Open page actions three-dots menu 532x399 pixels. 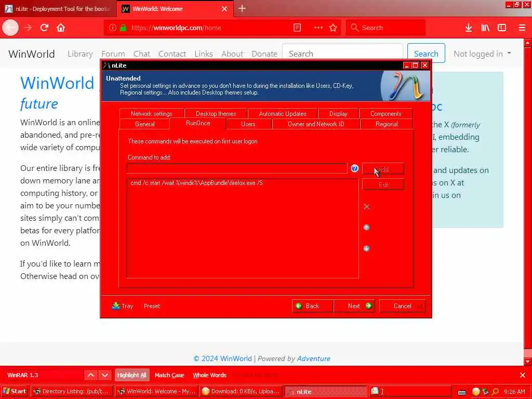click(x=318, y=28)
